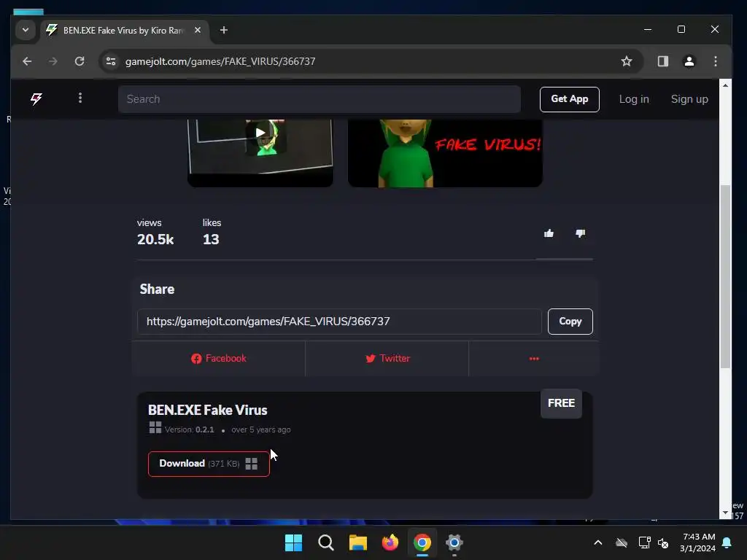Click the muted volume tray icon
This screenshot has width=747, height=560.
(x=662, y=542)
